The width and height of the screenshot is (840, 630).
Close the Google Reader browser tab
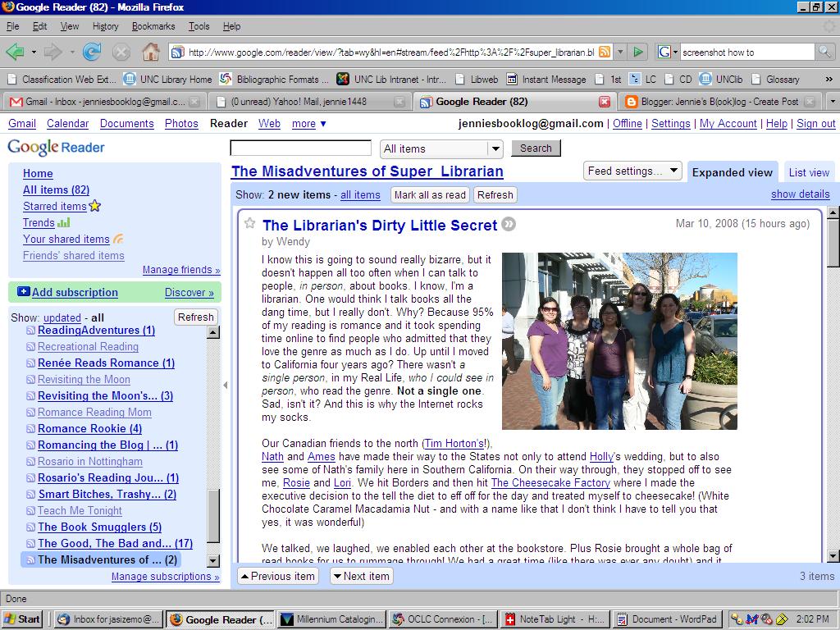(x=605, y=101)
